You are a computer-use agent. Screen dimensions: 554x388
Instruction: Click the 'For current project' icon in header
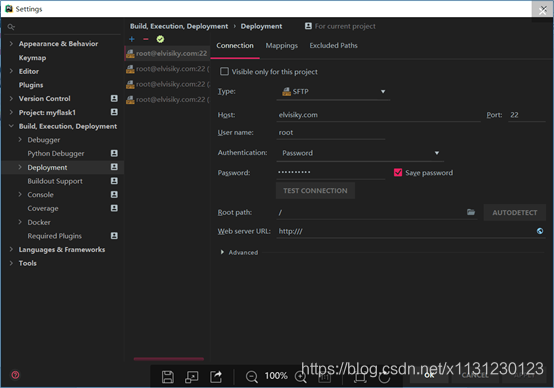coord(308,26)
